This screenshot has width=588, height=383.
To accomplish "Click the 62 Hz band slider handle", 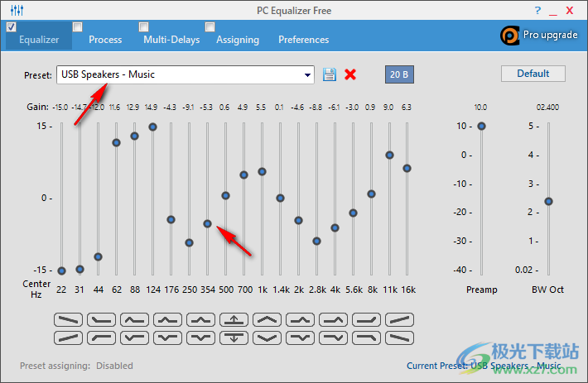I will click(116, 142).
